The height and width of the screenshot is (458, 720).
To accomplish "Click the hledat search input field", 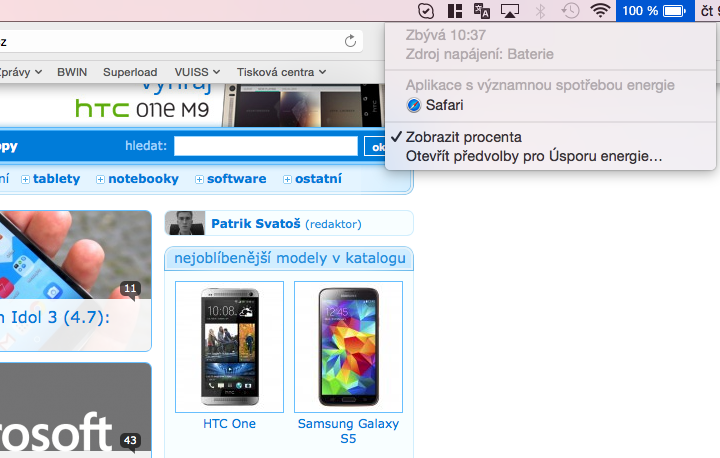I will (x=265, y=147).
